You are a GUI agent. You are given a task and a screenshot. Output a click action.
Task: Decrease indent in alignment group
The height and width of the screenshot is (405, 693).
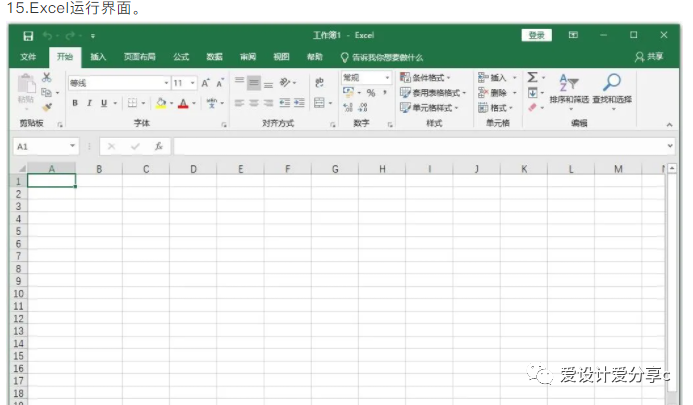(x=285, y=103)
